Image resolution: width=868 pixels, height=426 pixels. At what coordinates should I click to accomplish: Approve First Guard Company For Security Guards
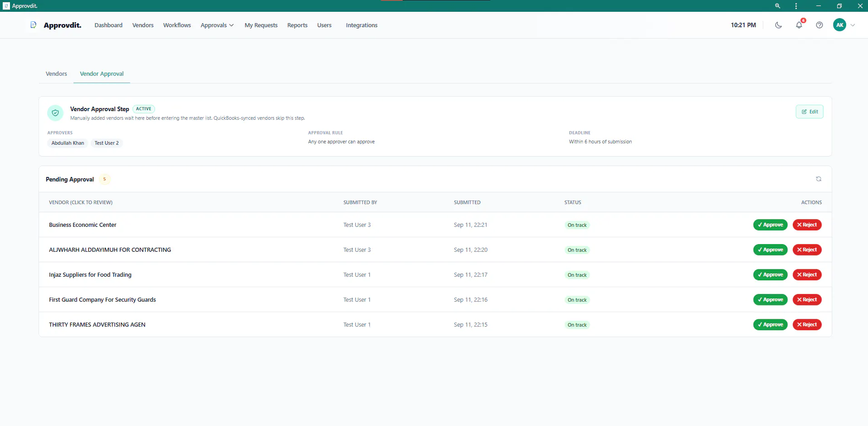click(770, 299)
